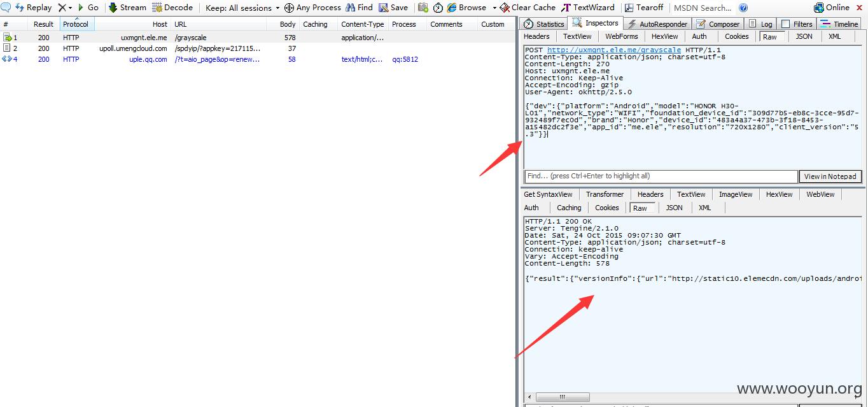868x407 pixels.
Task: Click the blue help question icon
Action: (743, 8)
